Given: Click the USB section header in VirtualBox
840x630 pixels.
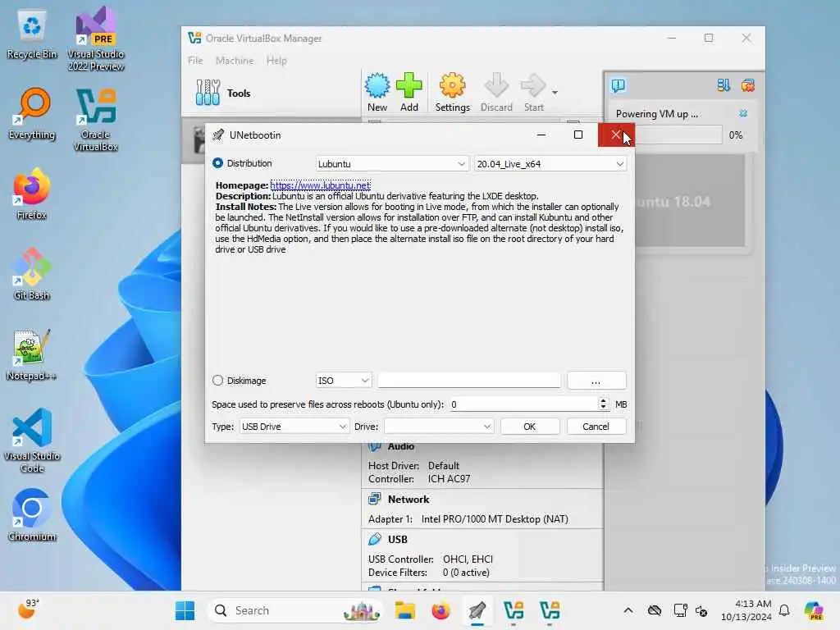Looking at the screenshot, I should (397, 540).
